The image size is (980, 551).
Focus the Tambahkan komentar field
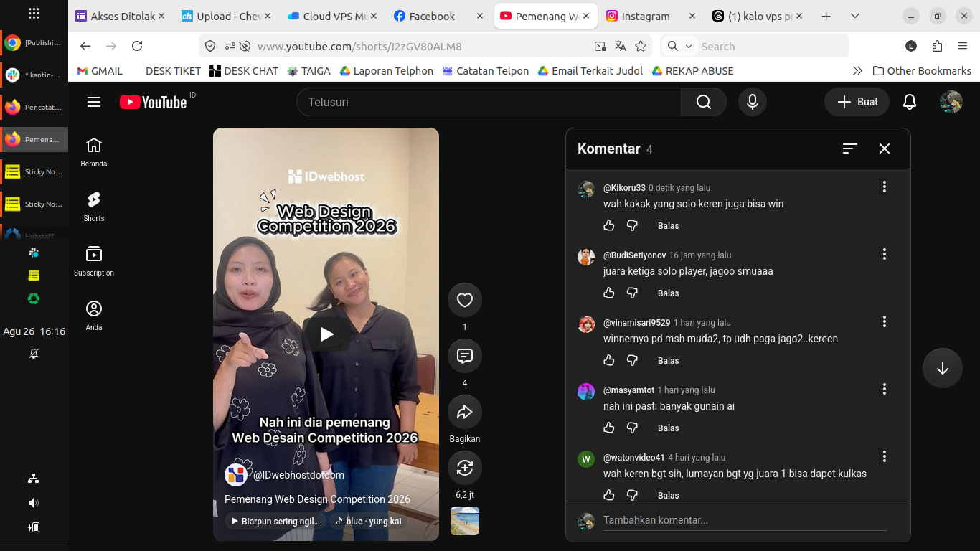click(745, 520)
